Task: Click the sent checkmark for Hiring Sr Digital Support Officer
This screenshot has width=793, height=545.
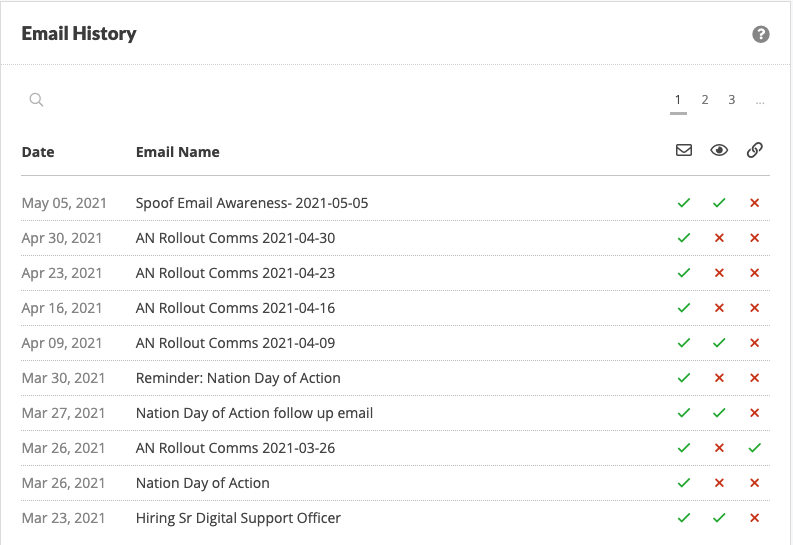Action: 684,518
